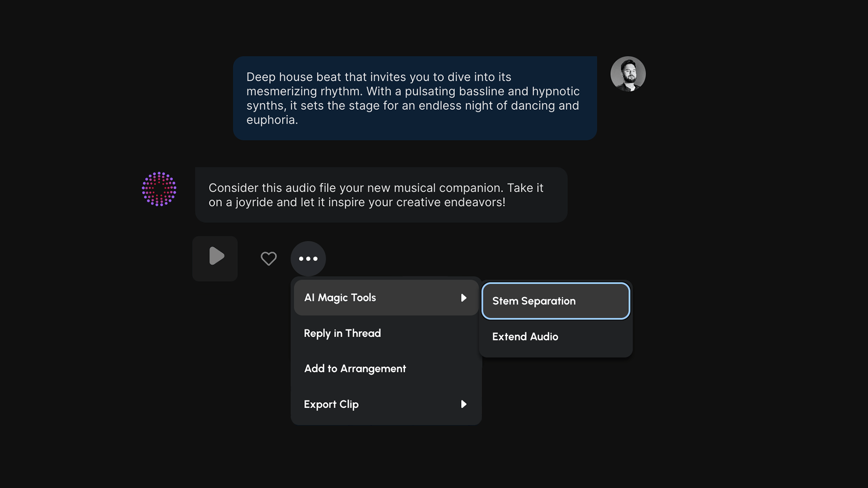Click the purple dotted AI assistant logo

click(x=159, y=189)
